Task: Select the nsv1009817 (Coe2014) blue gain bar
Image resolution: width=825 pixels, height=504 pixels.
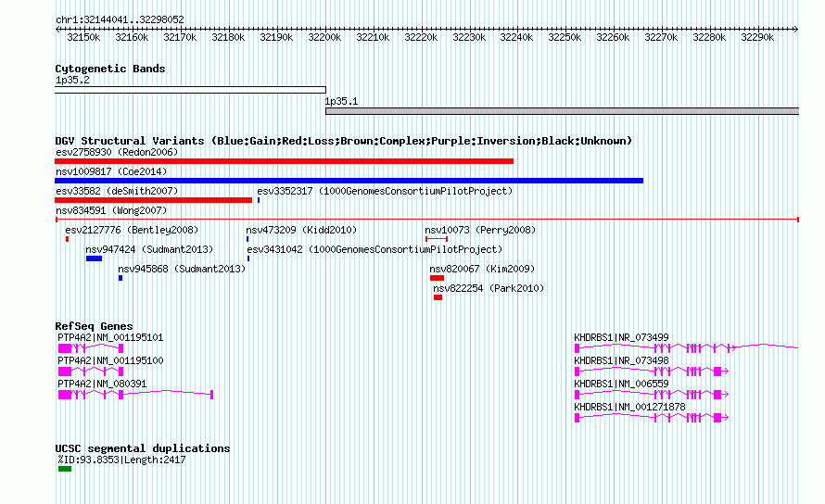Action: point(349,181)
